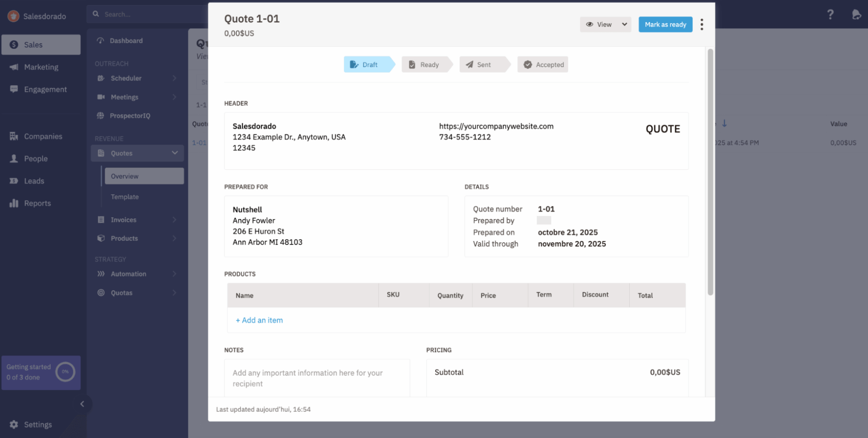The image size is (868, 438).
Task: Set quote status to Accepted
Action: click(543, 65)
